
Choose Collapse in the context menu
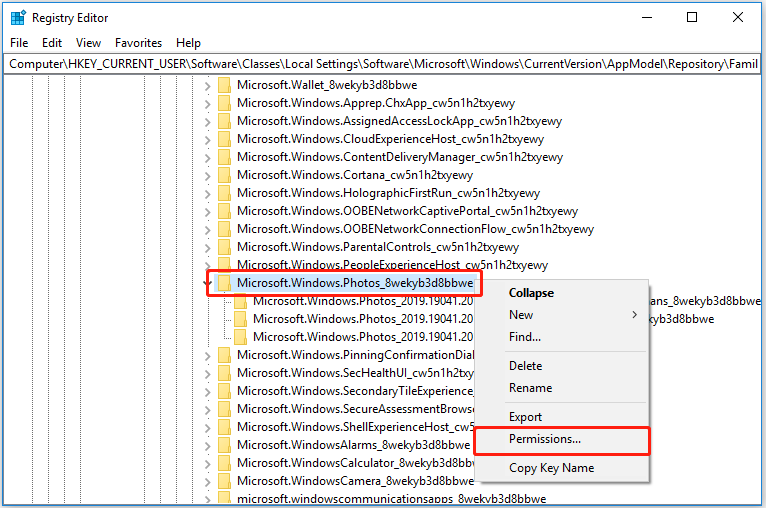(x=562, y=293)
